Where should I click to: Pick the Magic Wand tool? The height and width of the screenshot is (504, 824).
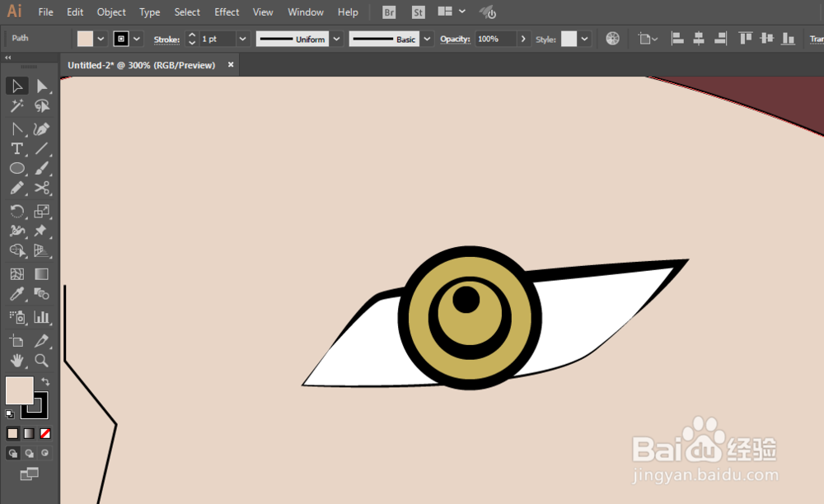click(x=16, y=106)
